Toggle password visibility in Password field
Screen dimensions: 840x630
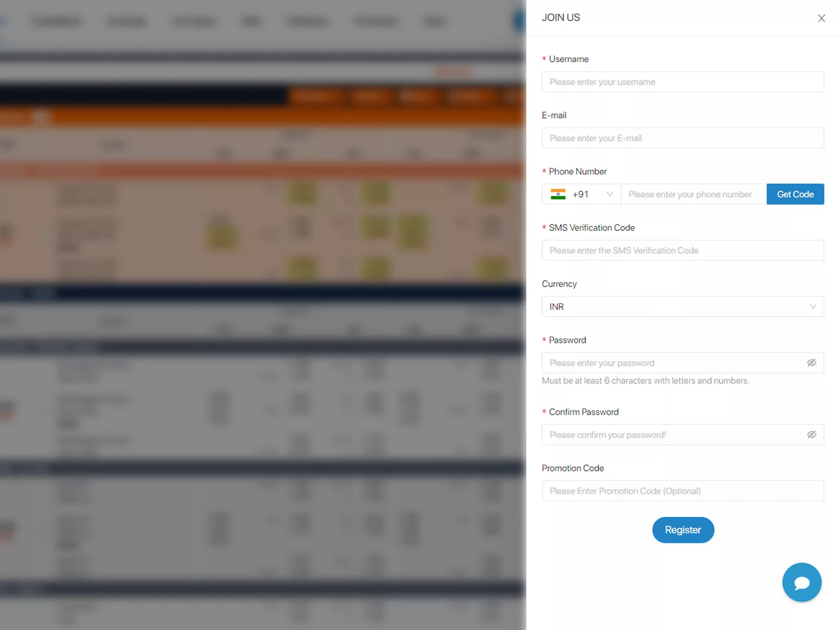(812, 363)
